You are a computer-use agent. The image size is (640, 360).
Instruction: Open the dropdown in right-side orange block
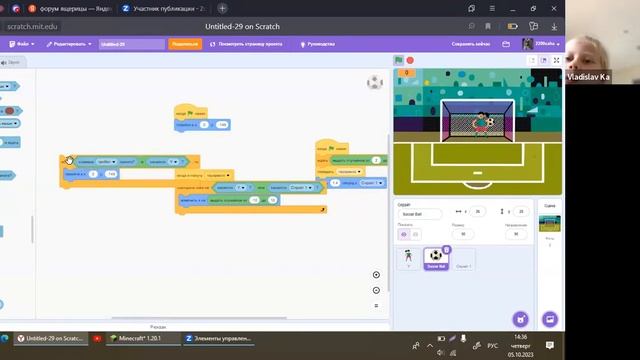[x=349, y=172]
